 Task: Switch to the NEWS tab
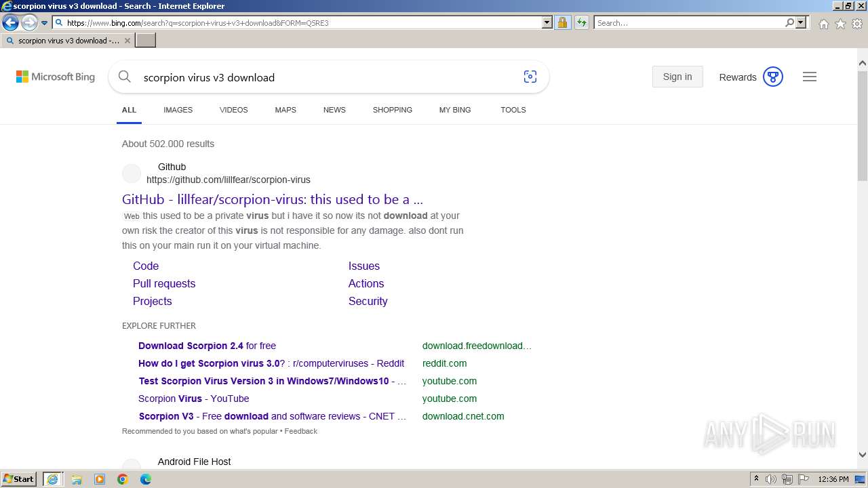coord(334,110)
